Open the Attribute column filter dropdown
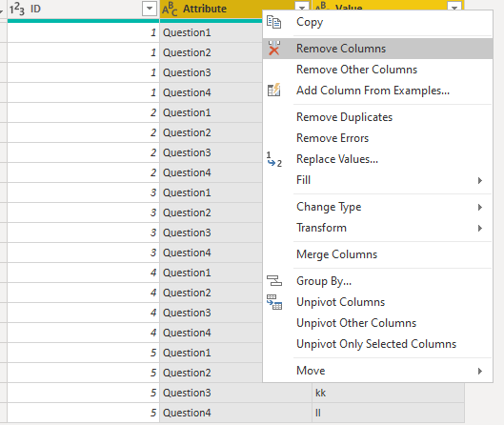Viewport: 504px width, 425px height. (x=302, y=7)
